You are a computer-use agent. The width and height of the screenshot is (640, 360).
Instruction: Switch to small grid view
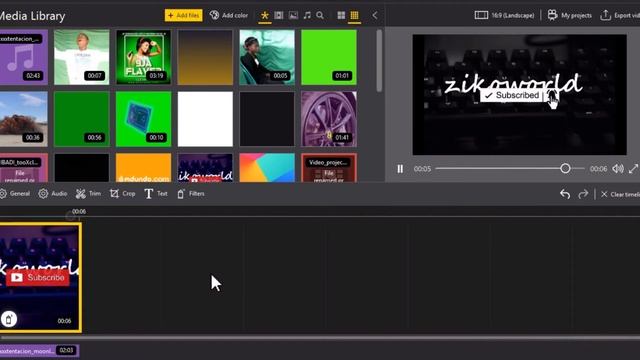click(x=354, y=16)
